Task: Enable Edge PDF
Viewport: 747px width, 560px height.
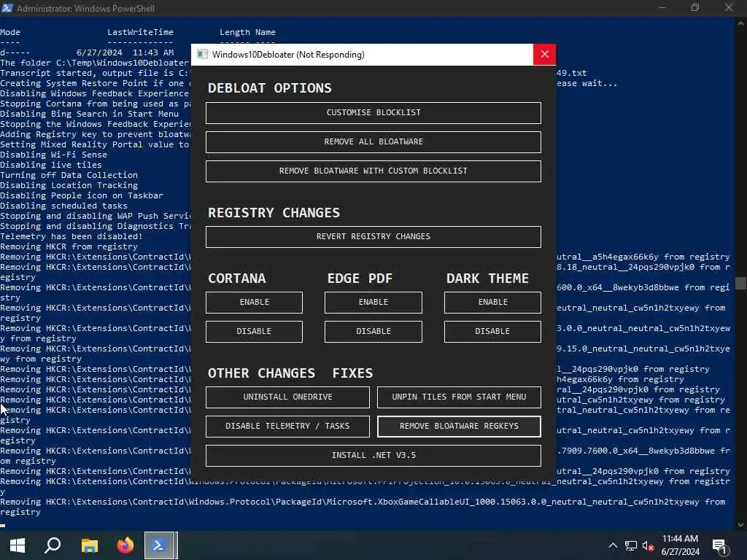Action: (373, 303)
